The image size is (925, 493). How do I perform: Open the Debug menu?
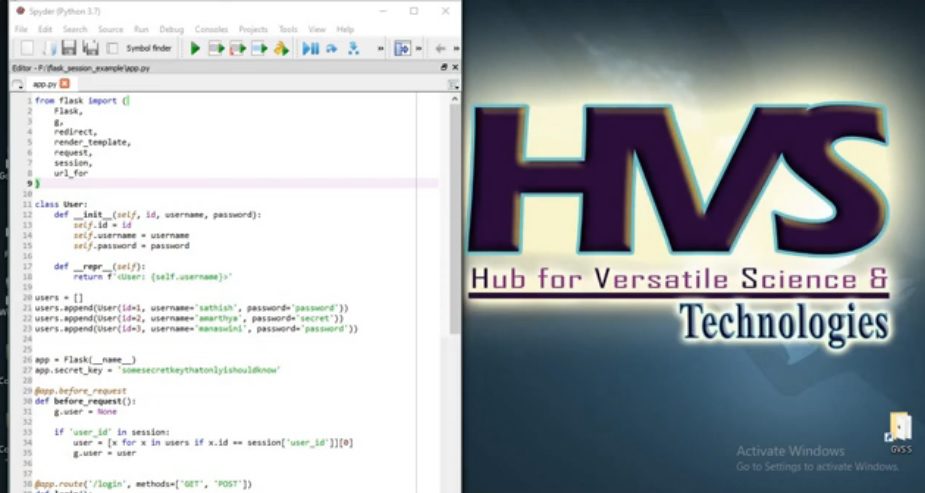point(171,29)
